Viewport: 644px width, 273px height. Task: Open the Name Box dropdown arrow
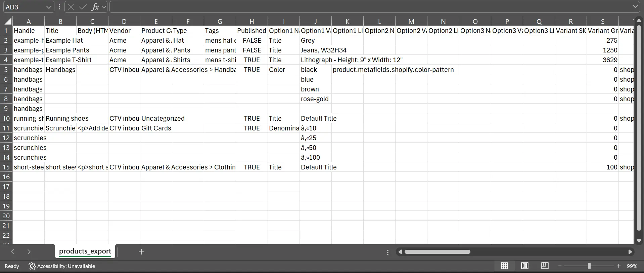(x=49, y=7)
